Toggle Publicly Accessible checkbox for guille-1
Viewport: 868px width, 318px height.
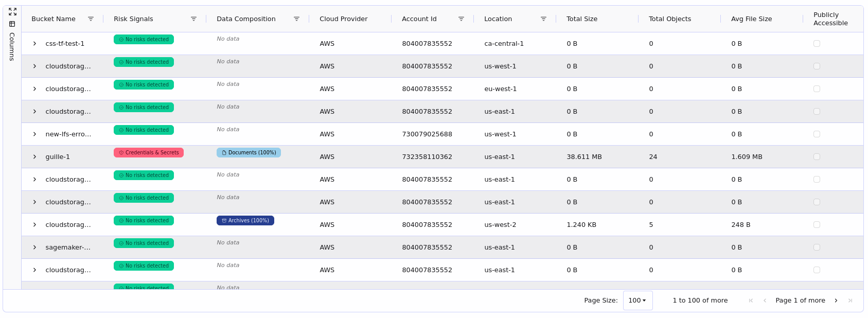[x=817, y=157]
